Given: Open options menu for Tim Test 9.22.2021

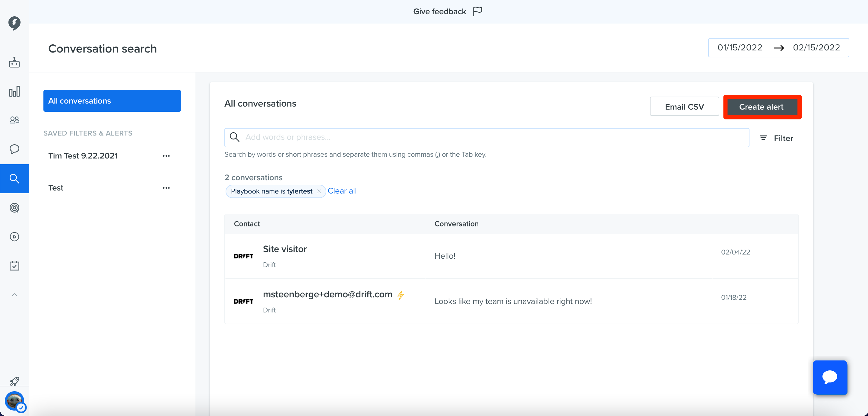Looking at the screenshot, I should (166, 156).
